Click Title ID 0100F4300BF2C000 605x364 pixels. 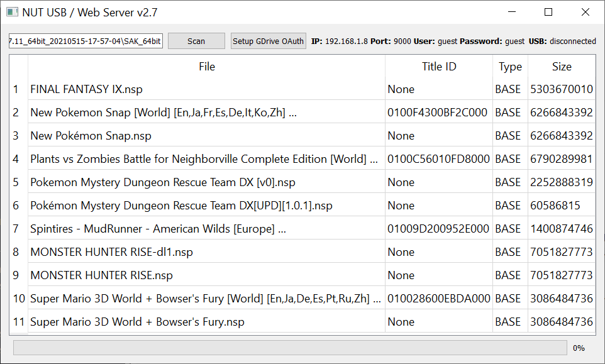(x=437, y=112)
